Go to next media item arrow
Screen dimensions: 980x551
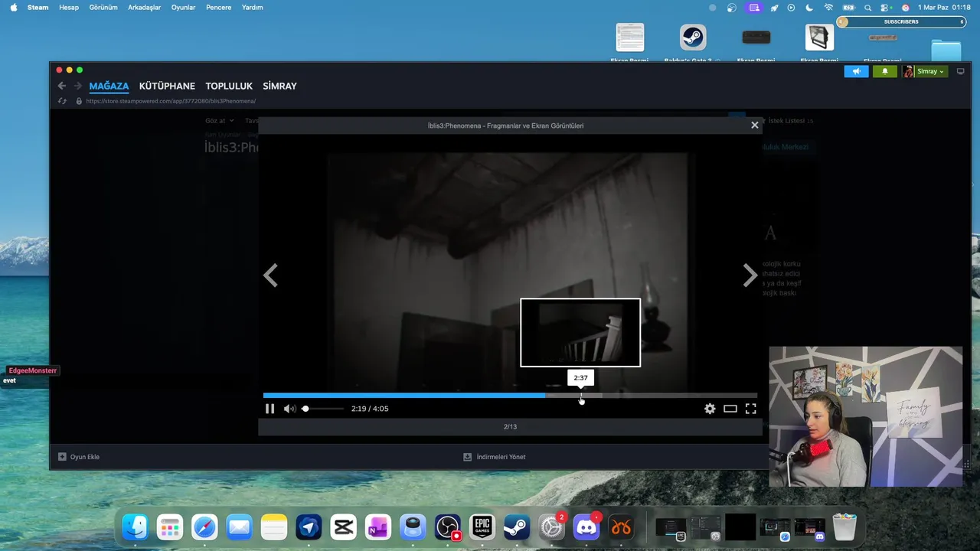click(750, 275)
